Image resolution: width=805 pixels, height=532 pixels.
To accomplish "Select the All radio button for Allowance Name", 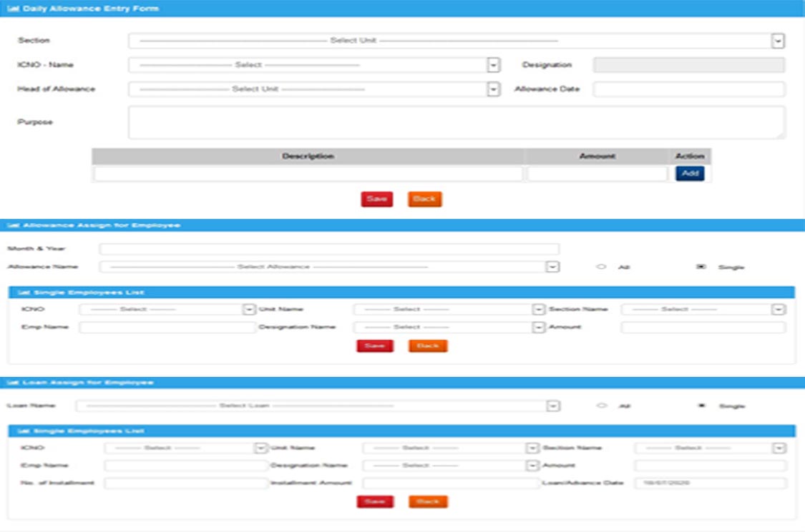I will click(x=601, y=267).
